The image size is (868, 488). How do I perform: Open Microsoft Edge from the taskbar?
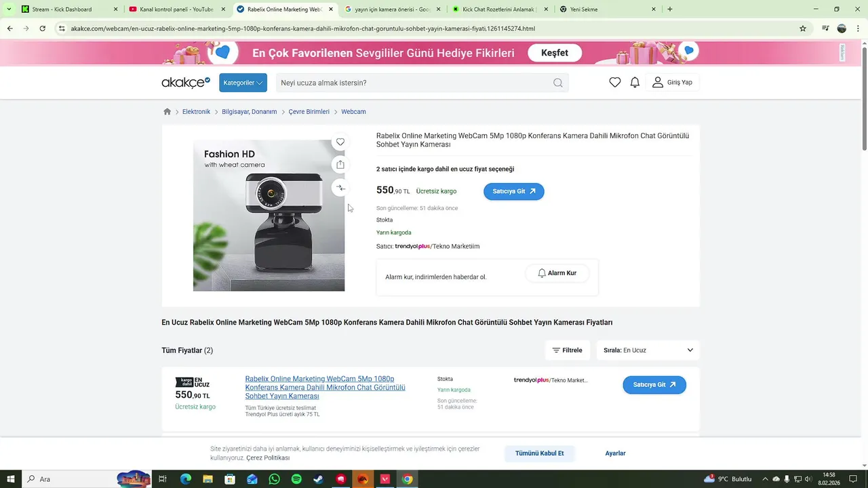coord(186,479)
